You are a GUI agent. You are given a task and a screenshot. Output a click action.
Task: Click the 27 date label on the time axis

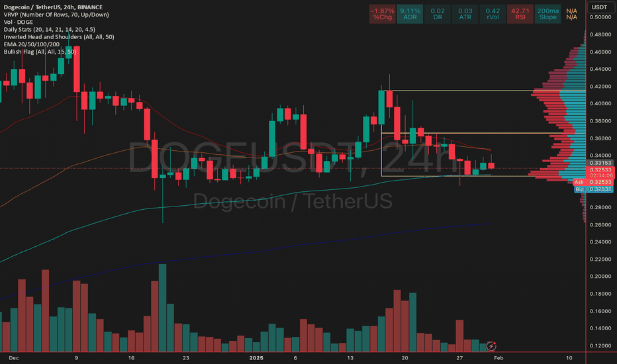tap(459, 358)
